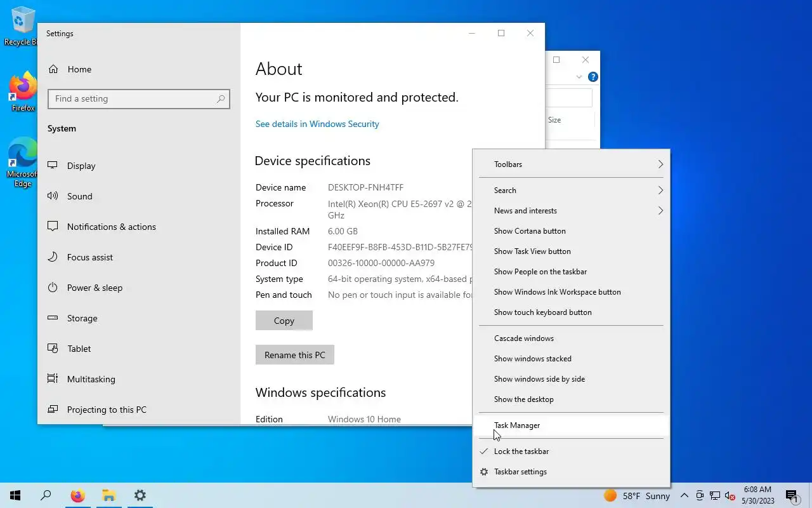Go to Settings Home
This screenshot has width=812, height=508.
[138, 69]
